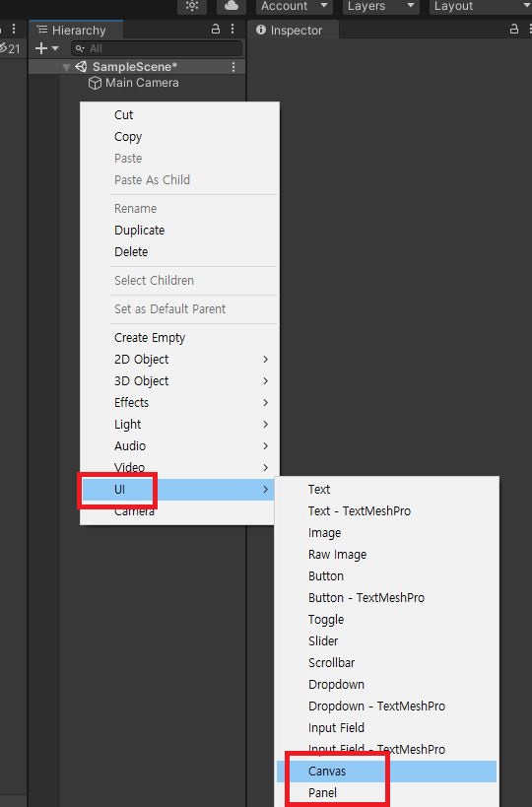Image resolution: width=532 pixels, height=807 pixels.
Task: Switch to the Inspector tab
Action: tap(294, 31)
